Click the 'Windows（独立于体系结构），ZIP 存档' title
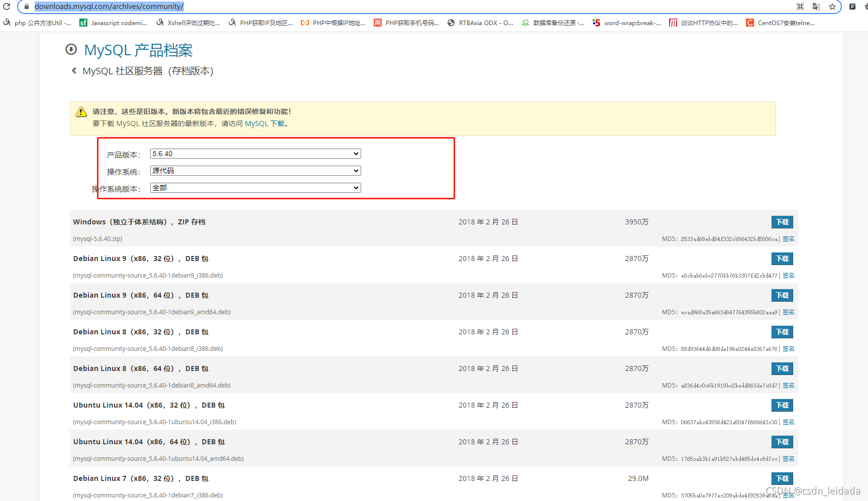 139,222
